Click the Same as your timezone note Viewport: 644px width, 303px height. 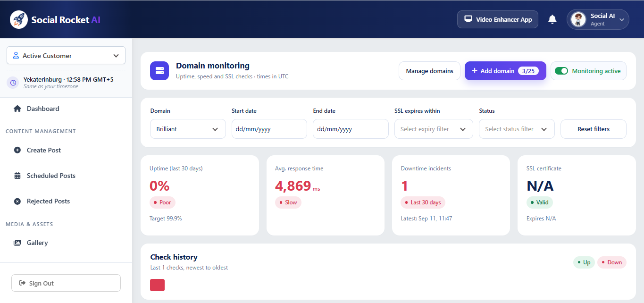pyautogui.click(x=51, y=86)
